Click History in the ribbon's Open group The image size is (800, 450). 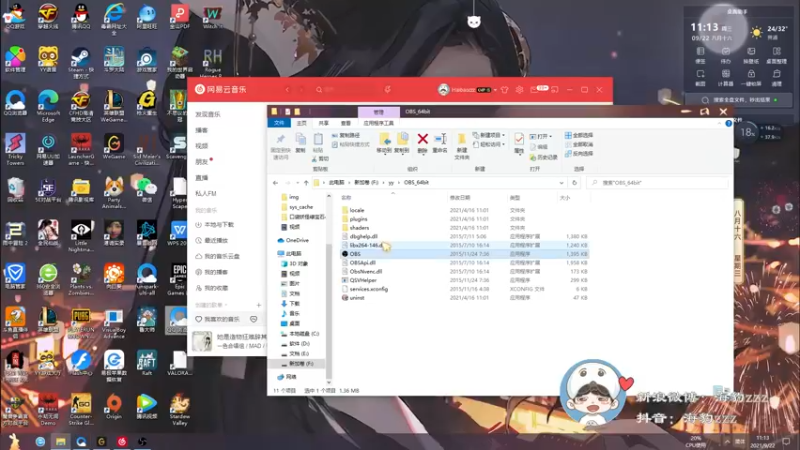coord(543,157)
